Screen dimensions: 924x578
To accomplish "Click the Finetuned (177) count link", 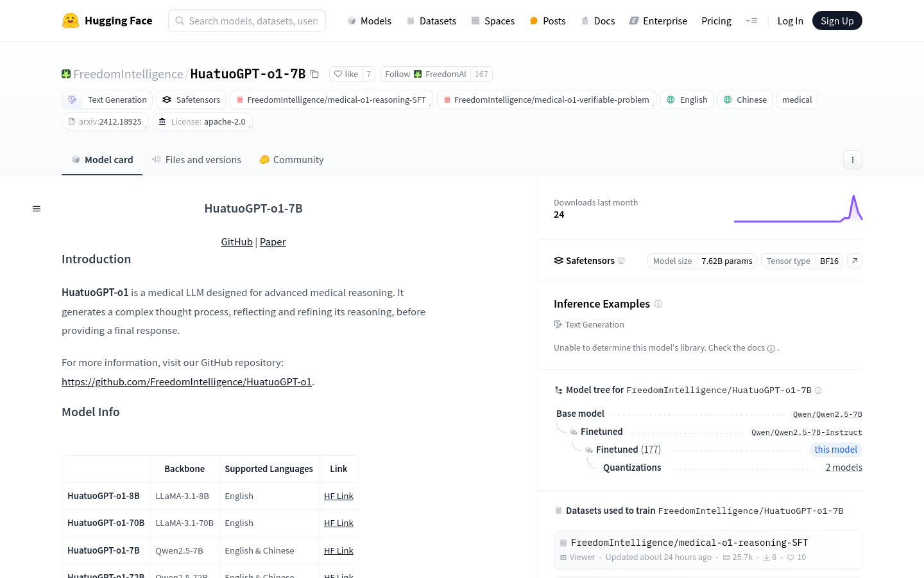I will tap(651, 450).
